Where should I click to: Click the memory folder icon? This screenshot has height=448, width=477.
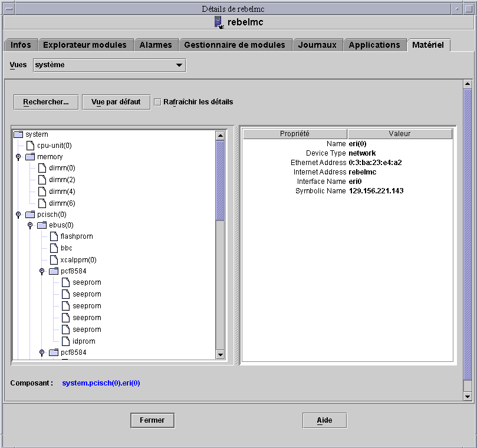pyautogui.click(x=30, y=157)
